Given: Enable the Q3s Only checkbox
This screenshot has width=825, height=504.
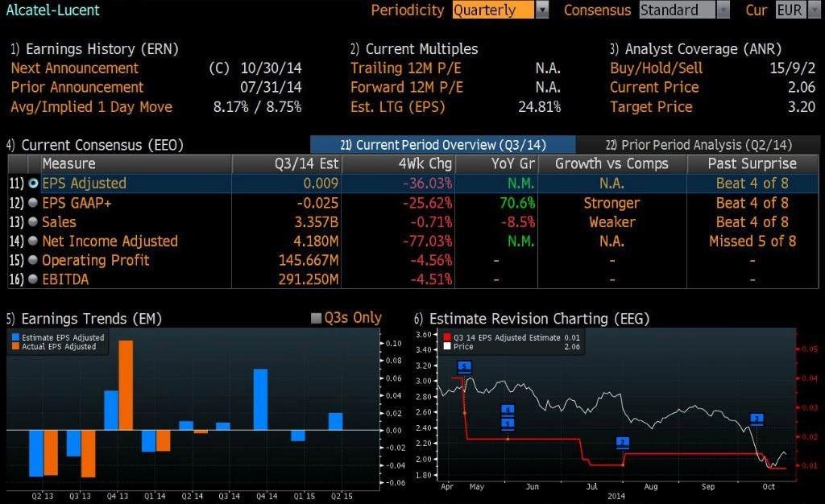Looking at the screenshot, I should point(316,318).
